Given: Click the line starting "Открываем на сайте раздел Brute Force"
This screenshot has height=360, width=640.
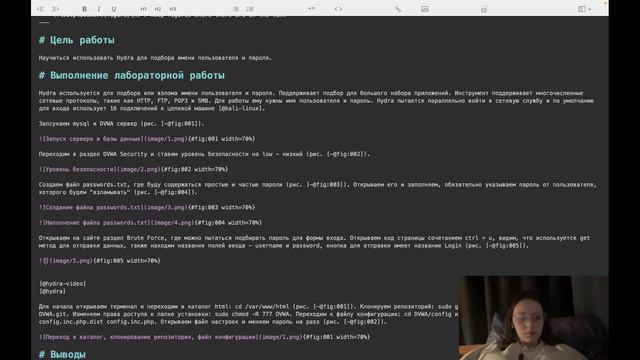Looking at the screenshot, I should click(314, 242).
